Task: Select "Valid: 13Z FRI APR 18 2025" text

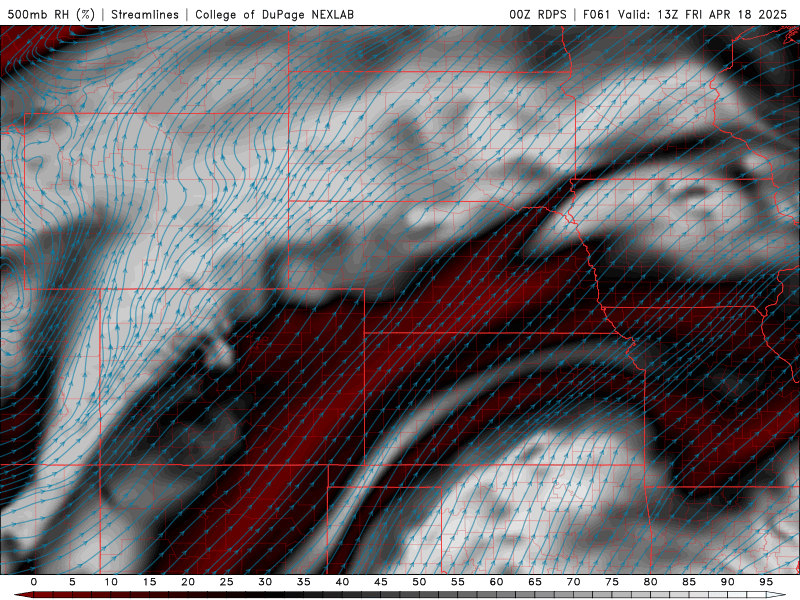Action: pyautogui.click(x=703, y=14)
